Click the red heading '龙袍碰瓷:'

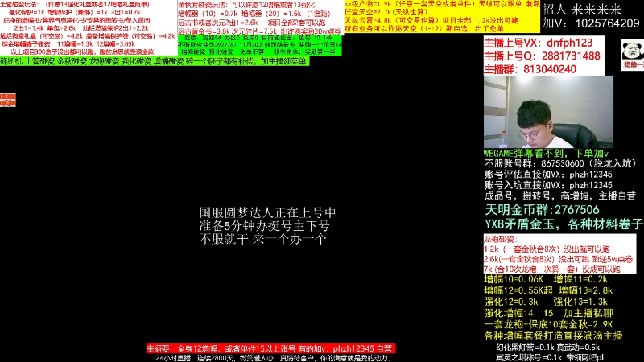500,239
